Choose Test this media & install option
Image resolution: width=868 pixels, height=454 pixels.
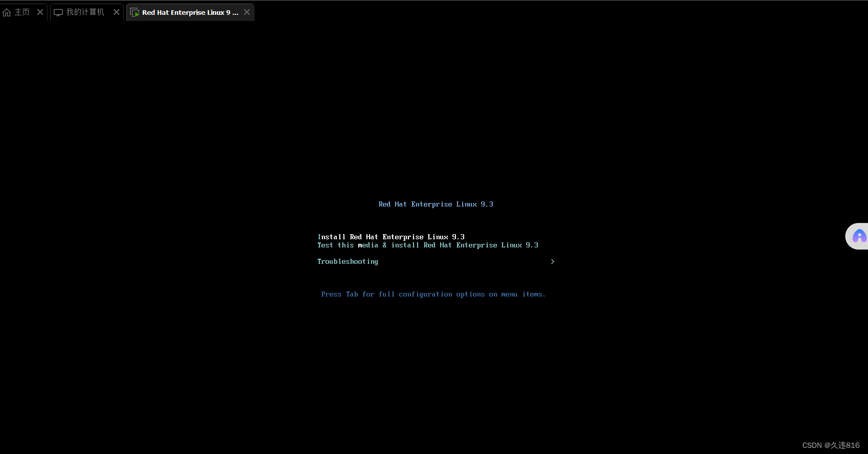click(428, 245)
